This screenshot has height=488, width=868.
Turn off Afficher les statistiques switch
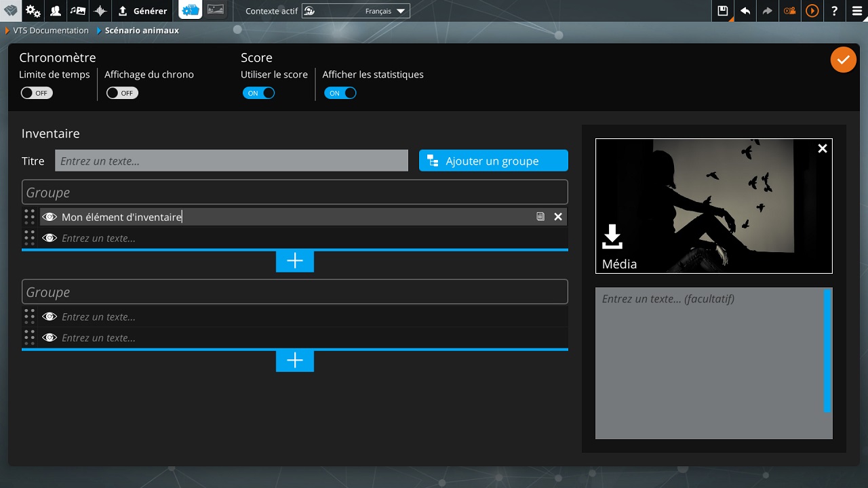(340, 93)
